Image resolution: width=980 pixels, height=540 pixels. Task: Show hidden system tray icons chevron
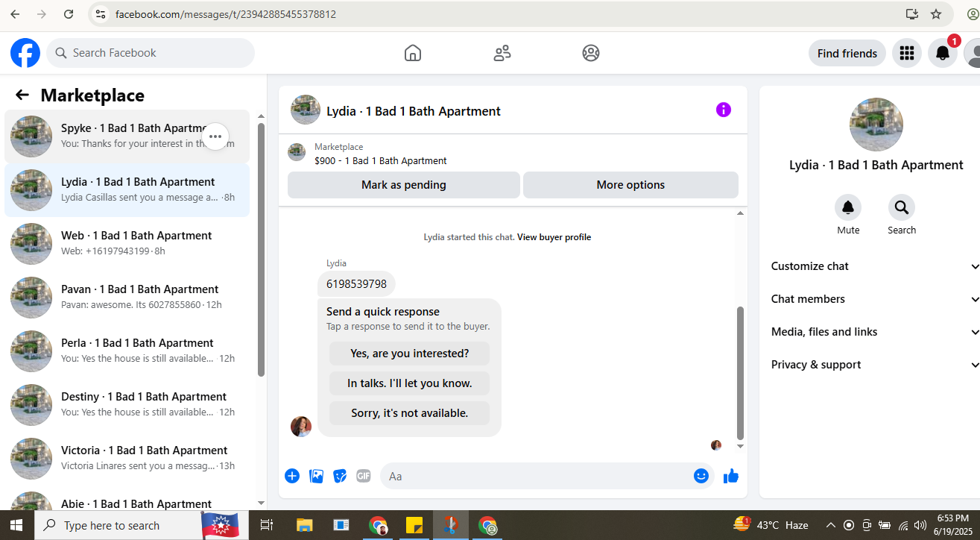831,525
